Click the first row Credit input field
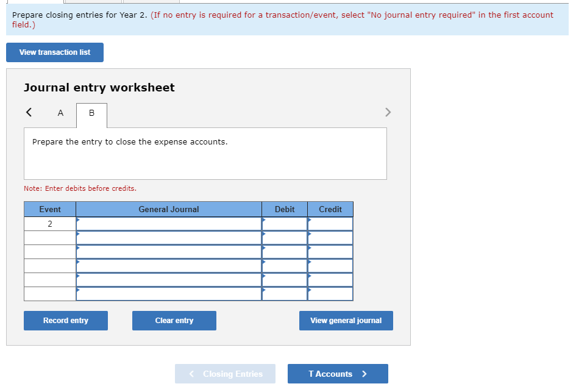The image size is (576, 392). click(330, 224)
